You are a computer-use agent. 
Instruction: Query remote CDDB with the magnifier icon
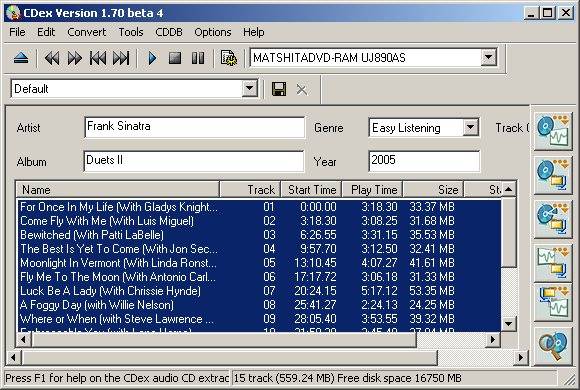coord(553,346)
